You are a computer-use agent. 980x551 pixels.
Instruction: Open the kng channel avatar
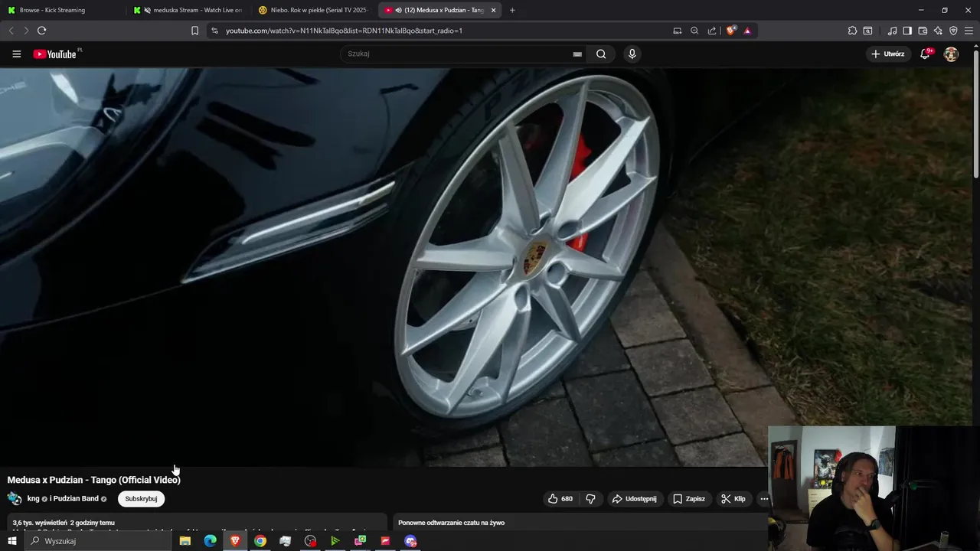coord(15,498)
